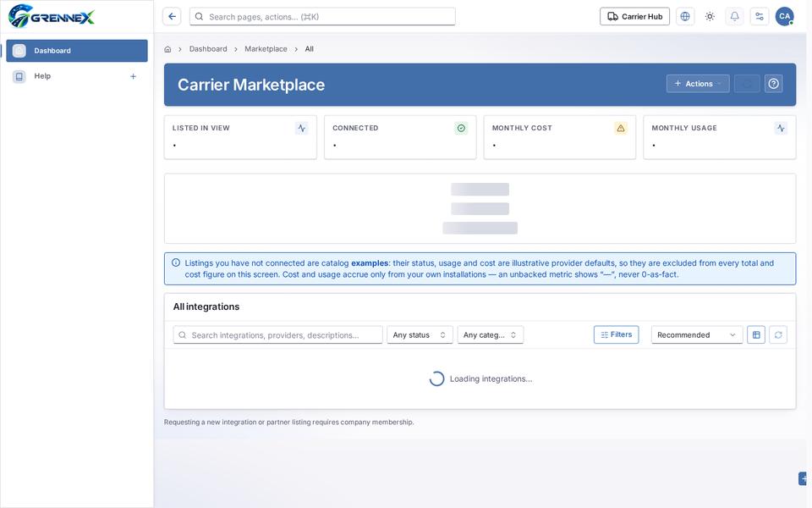Click the Loading integrations... text
The width and height of the screenshot is (812, 508).
coord(491,379)
